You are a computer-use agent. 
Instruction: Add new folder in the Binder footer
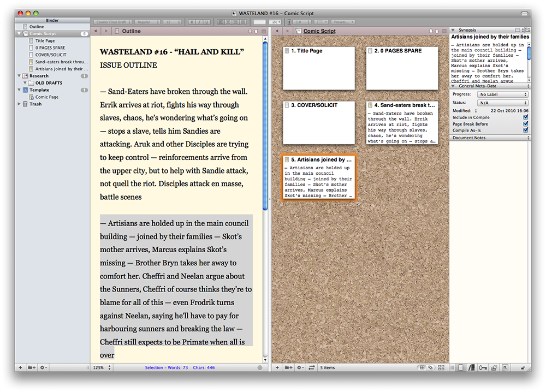click(32, 367)
